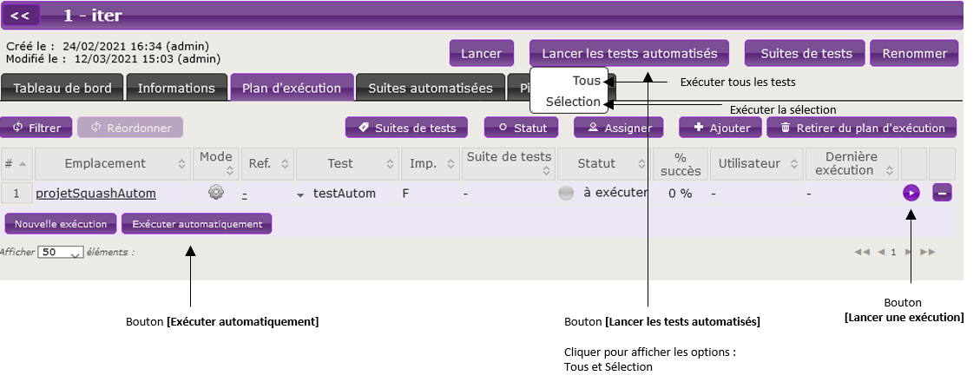Viewport: 980px width, 382px height.
Task: Choose Tous from the dropdown
Action: (x=586, y=81)
